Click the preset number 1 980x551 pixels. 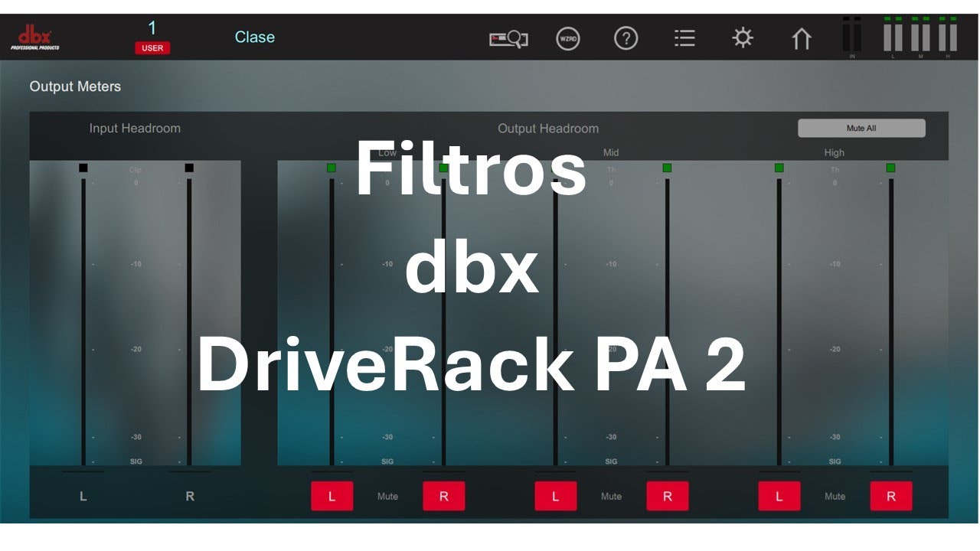[152, 28]
